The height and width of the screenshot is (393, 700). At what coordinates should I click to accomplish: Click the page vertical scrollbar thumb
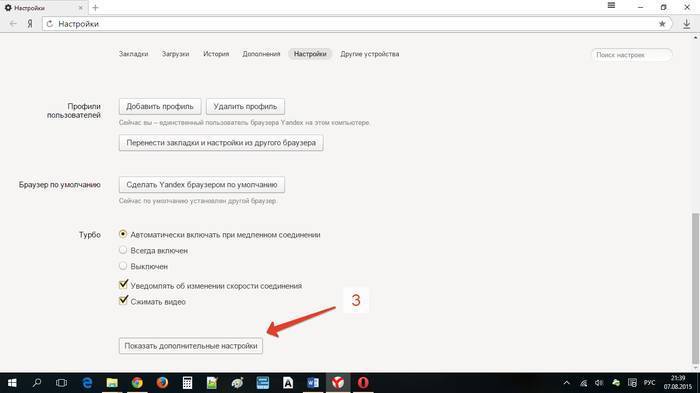(695, 288)
